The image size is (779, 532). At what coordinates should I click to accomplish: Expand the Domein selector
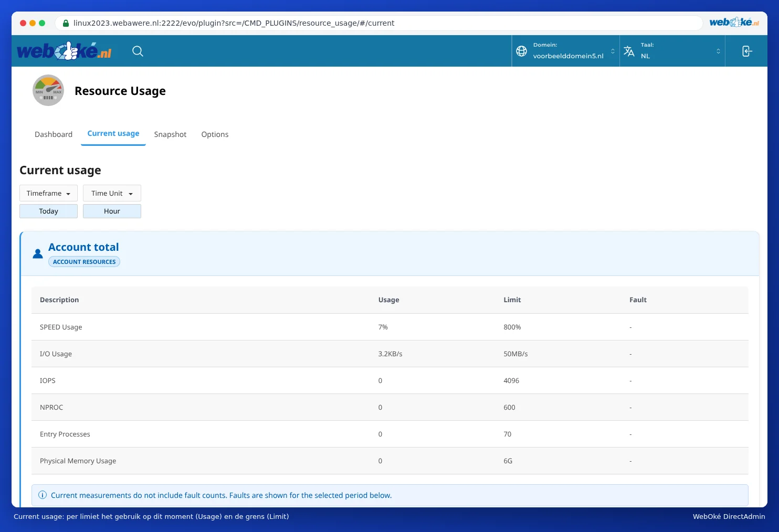(x=565, y=51)
